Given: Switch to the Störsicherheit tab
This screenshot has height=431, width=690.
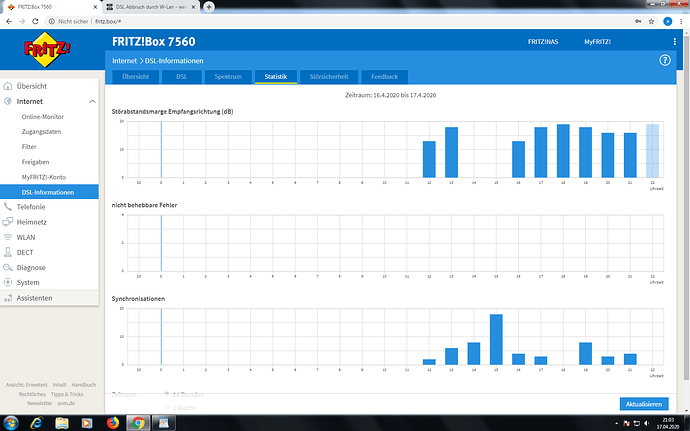Looking at the screenshot, I should click(x=329, y=77).
